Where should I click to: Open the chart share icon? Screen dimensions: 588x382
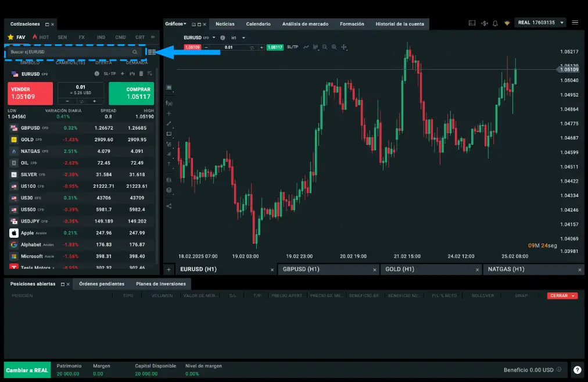click(169, 205)
